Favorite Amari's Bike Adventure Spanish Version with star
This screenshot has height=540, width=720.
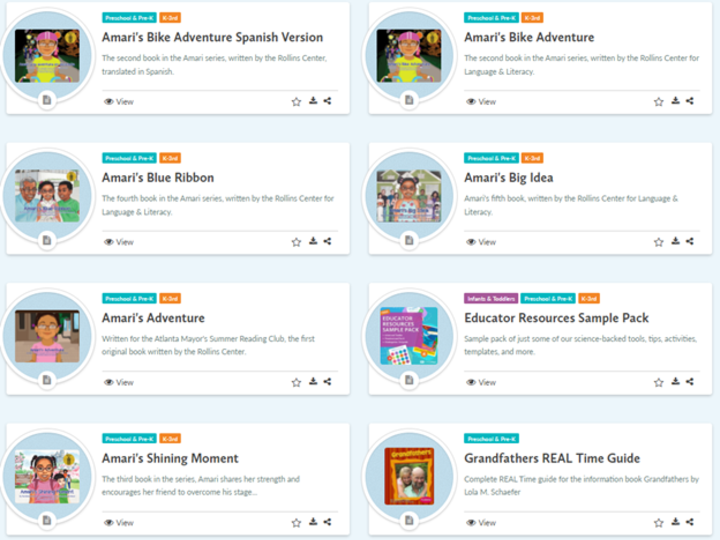pos(296,101)
